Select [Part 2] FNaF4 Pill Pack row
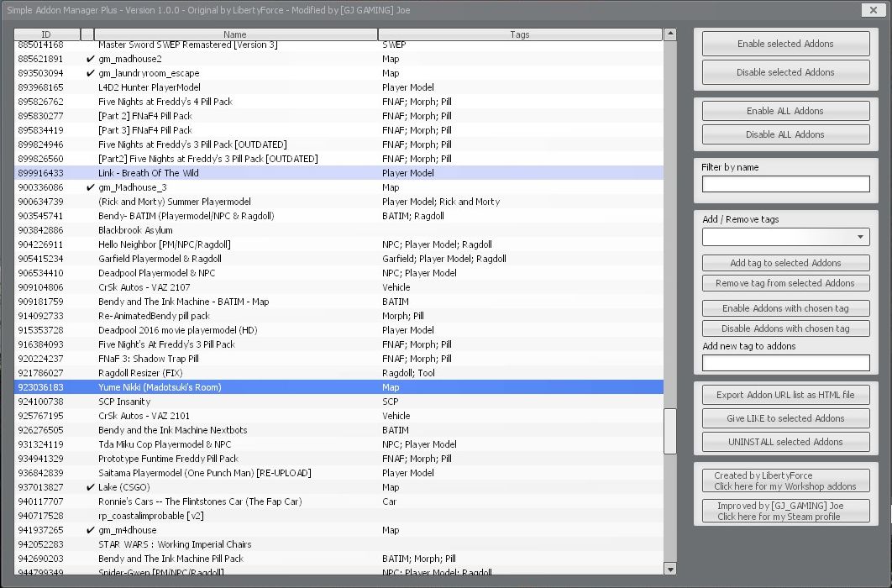The height and width of the screenshot is (588, 892). [338, 116]
